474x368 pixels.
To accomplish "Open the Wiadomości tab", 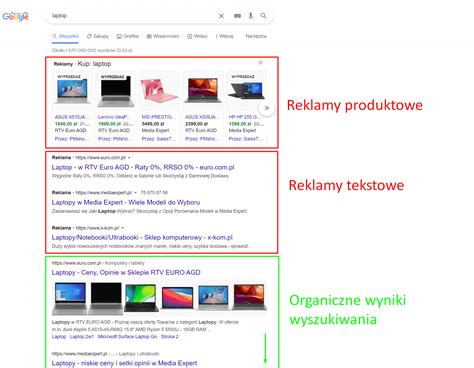I will pos(163,36).
